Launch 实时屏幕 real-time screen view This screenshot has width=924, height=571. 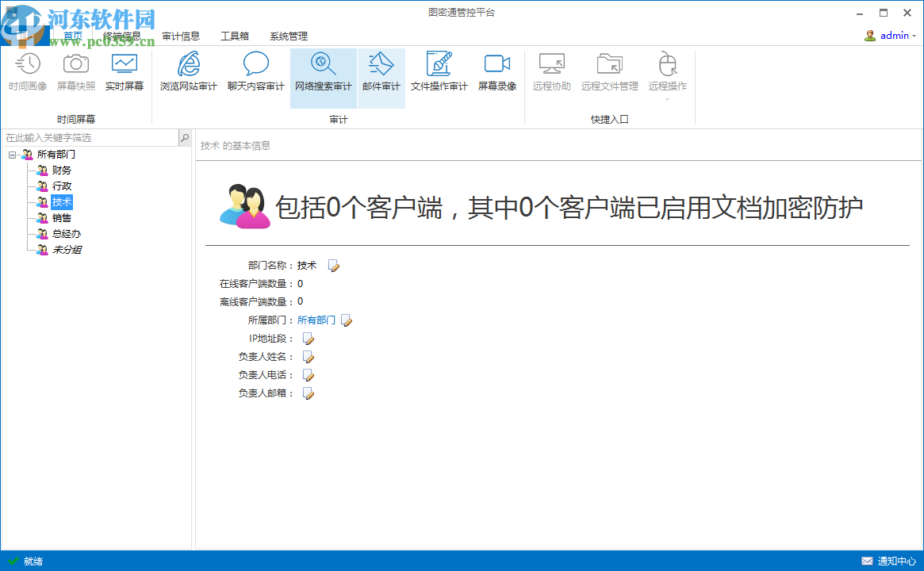[x=125, y=71]
